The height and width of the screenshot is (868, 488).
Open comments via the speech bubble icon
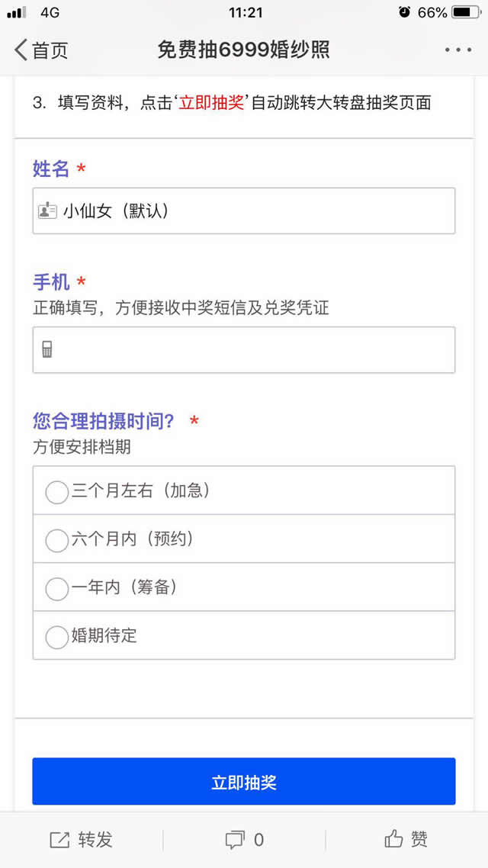(x=234, y=840)
